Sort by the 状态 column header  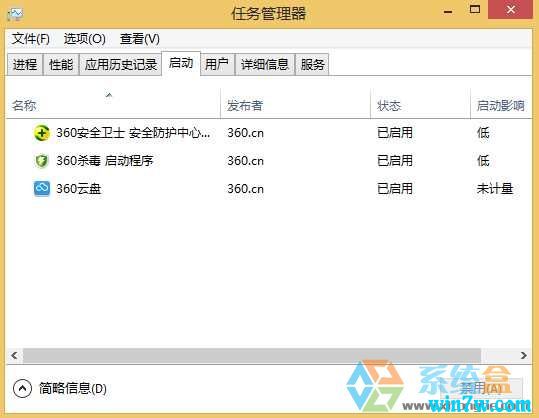click(420, 103)
